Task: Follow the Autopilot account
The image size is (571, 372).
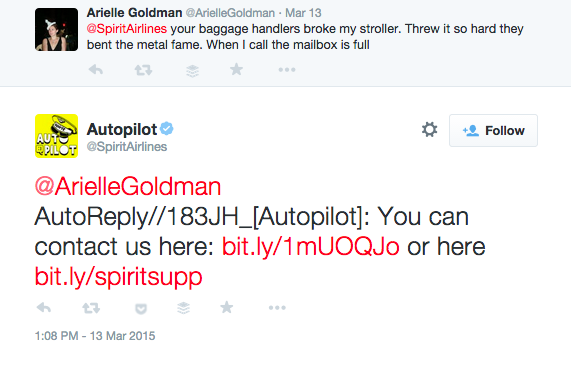Action: tap(493, 130)
